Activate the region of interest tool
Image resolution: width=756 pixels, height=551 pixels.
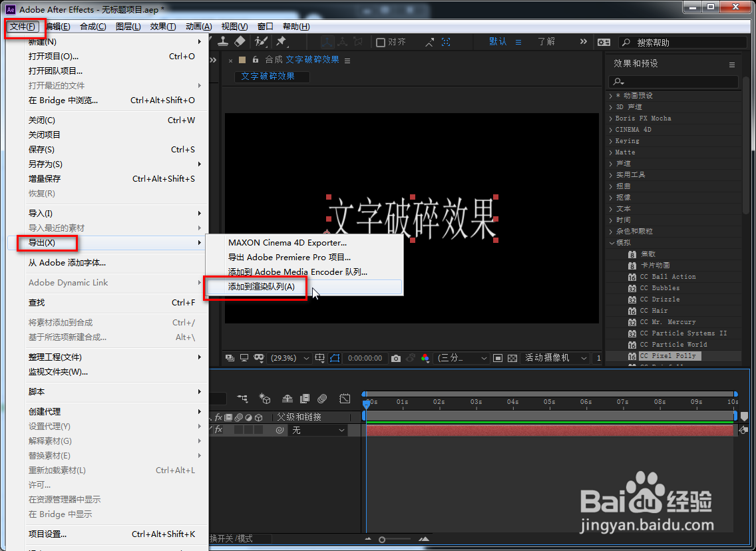pyautogui.click(x=498, y=358)
